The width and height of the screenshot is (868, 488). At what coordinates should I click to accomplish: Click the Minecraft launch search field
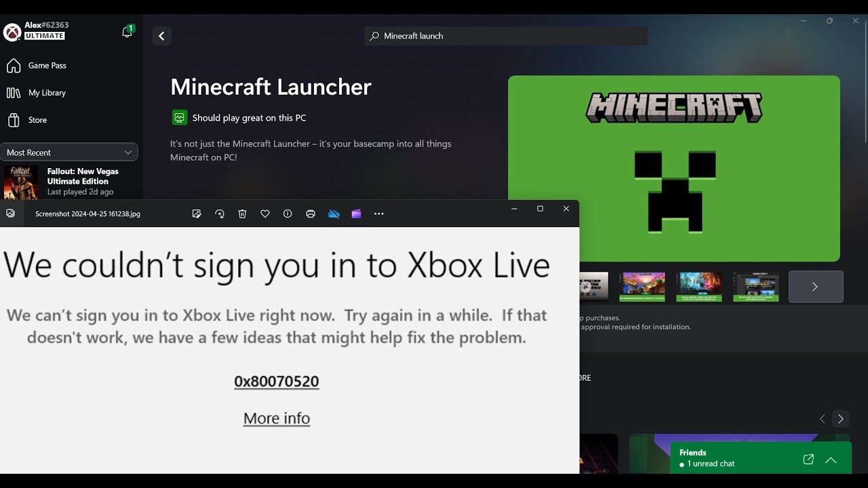tap(506, 36)
